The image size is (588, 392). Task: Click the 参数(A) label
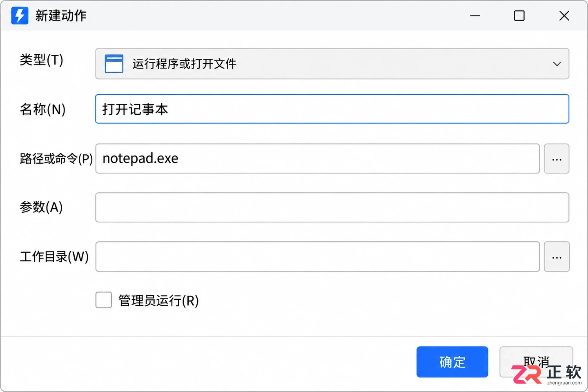(41, 207)
